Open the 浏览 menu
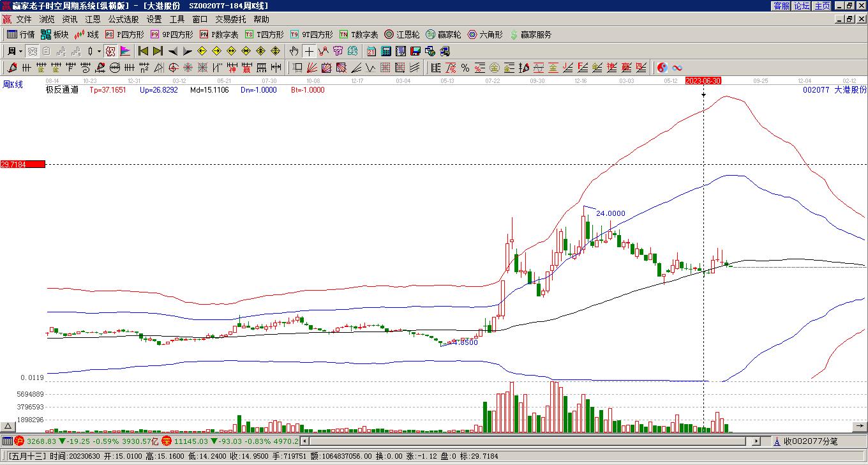Viewport: 868px width, 465px height. (47, 19)
